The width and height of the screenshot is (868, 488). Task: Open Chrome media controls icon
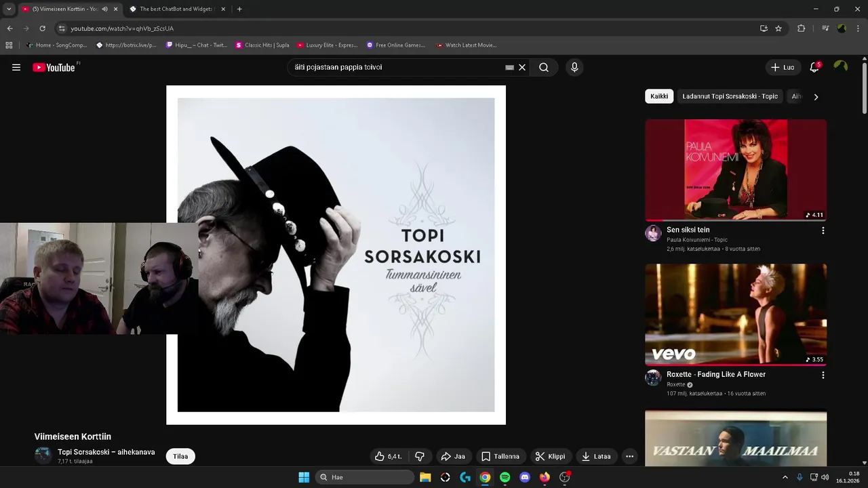click(x=825, y=28)
